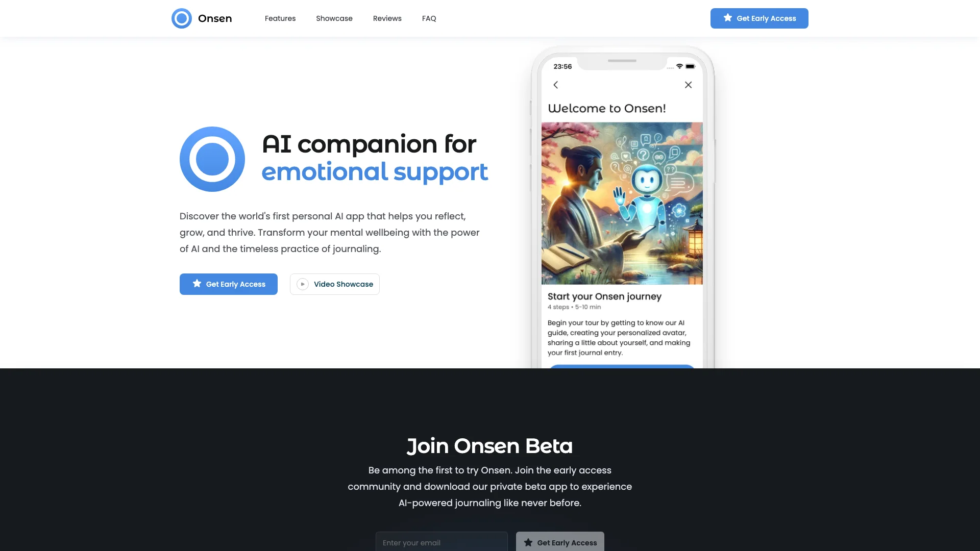This screenshot has height=551, width=980.
Task: Click the Get Early Access header button
Action: pyautogui.click(x=759, y=18)
